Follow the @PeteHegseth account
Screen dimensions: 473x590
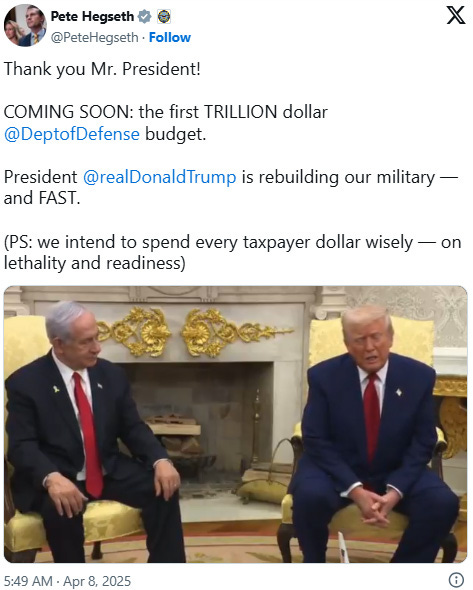click(x=170, y=37)
